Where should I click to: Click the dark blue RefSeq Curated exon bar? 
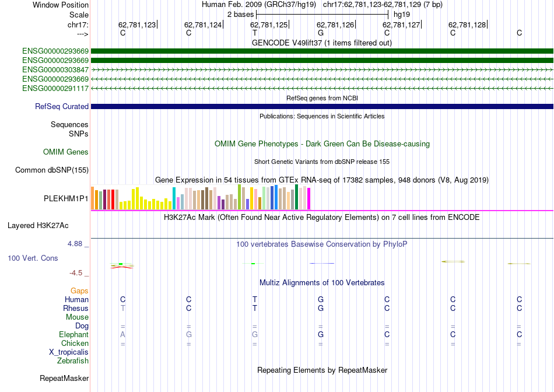click(322, 106)
